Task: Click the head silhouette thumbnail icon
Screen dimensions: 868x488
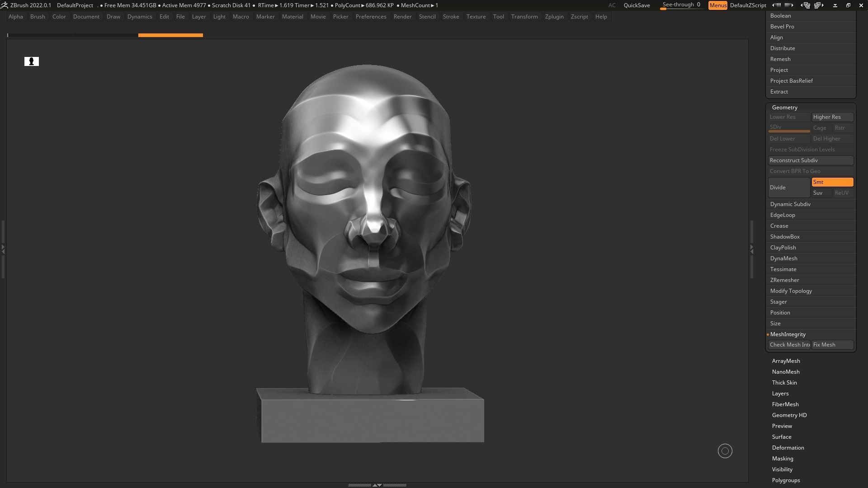Action: click(32, 61)
